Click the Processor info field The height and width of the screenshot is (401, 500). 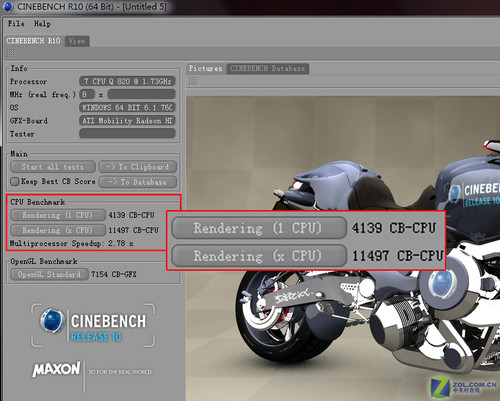tap(127, 81)
